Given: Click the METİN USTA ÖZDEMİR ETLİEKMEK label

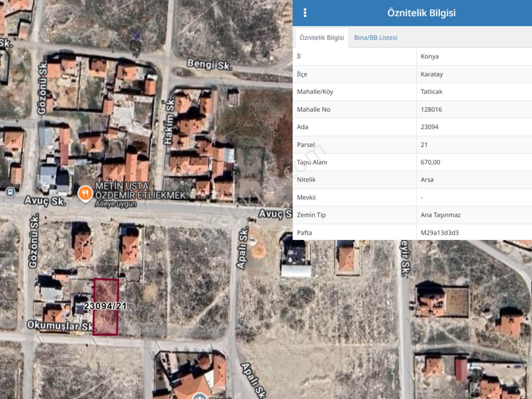Looking at the screenshot, I should [x=140, y=191].
